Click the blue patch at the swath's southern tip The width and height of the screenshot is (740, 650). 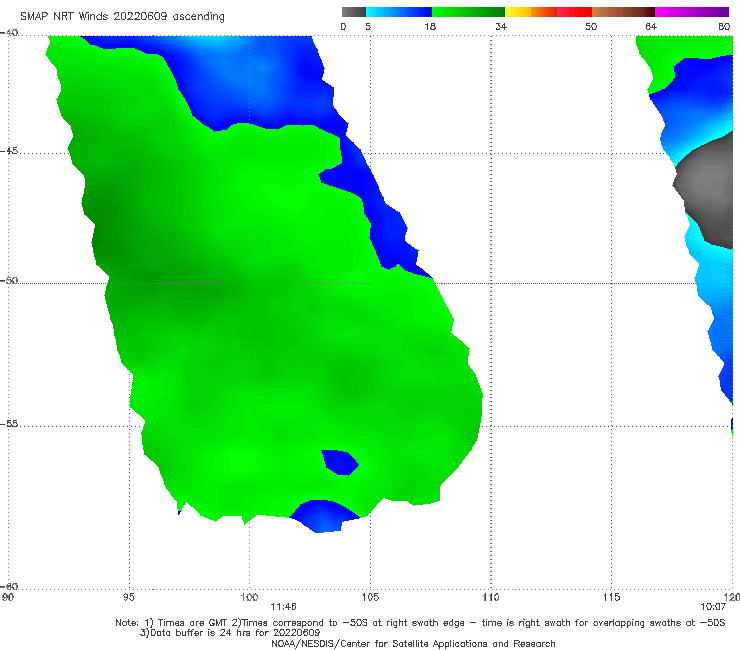(x=324, y=516)
